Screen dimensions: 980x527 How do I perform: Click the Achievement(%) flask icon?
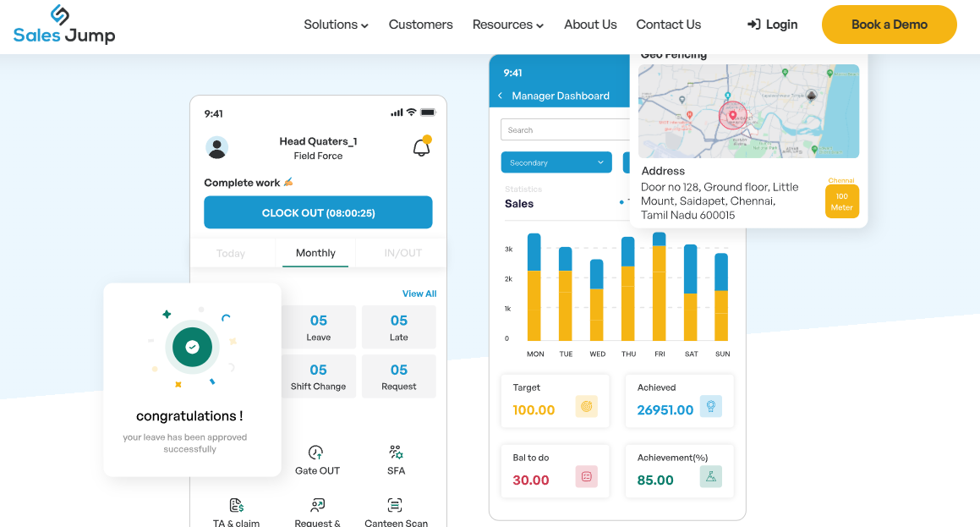coord(710,477)
